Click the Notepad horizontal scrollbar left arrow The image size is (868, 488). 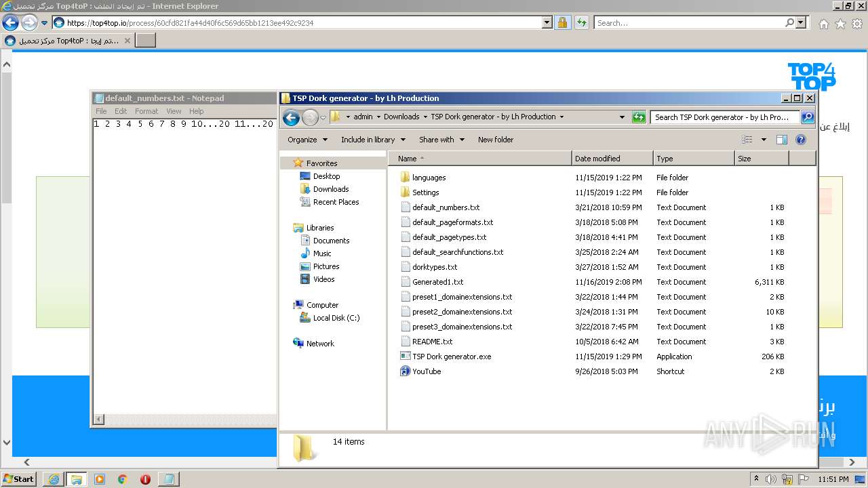[99, 420]
